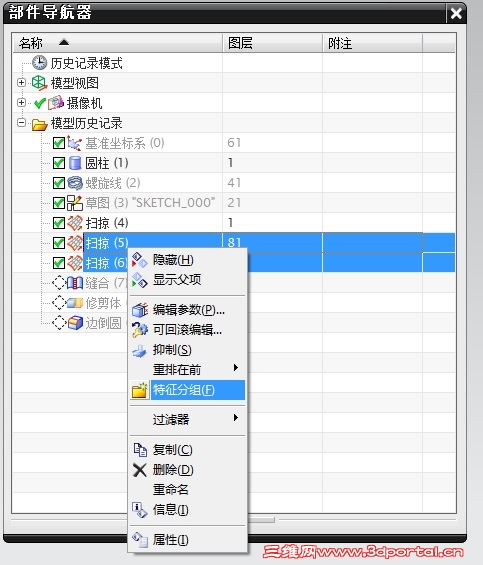Click the 螺旋线 (2) helix icon
The width and height of the screenshot is (483, 565).
click(75, 183)
